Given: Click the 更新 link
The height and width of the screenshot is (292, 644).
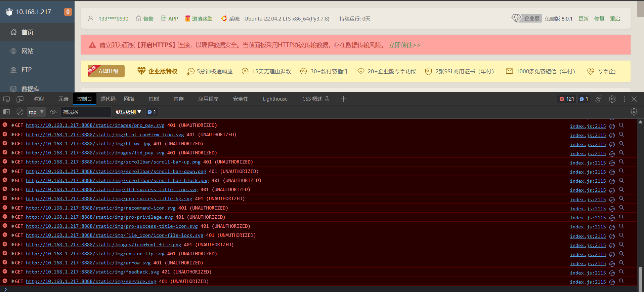Looking at the screenshot, I should [x=584, y=19].
